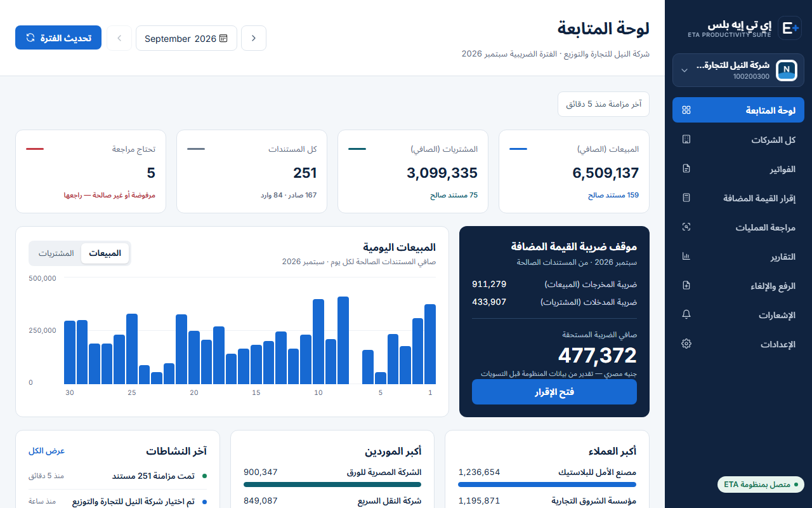The width and height of the screenshot is (812, 508).
Task: Click the purchases total 3,099,335
Action: click(x=442, y=173)
